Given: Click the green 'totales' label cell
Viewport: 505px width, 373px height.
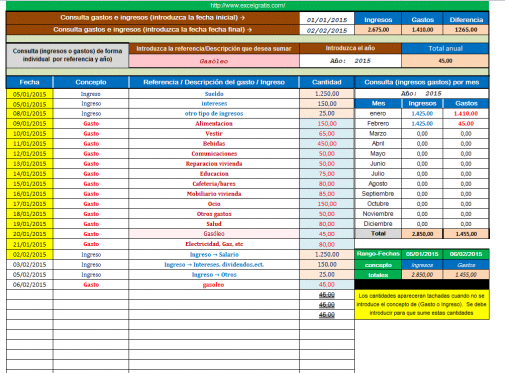Looking at the screenshot, I should [378, 275].
